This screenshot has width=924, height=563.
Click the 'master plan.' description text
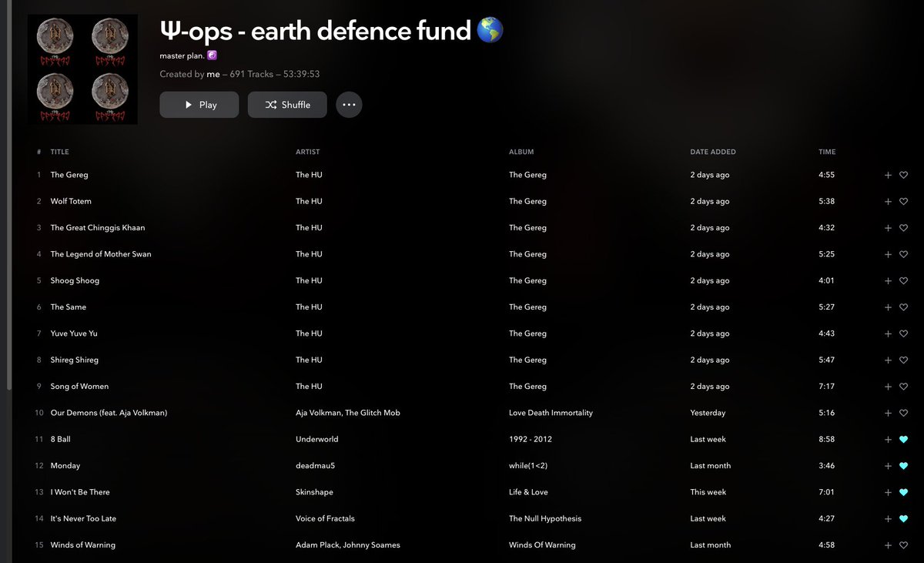click(182, 55)
